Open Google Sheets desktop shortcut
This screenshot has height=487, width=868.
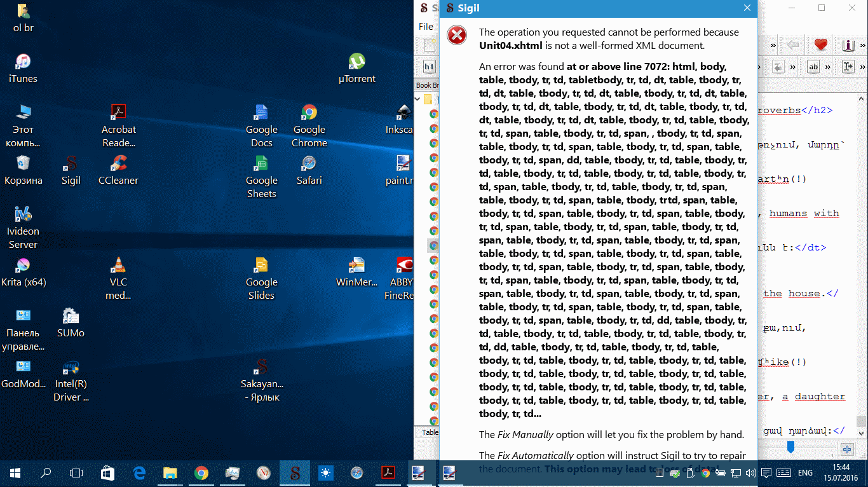[261, 177]
